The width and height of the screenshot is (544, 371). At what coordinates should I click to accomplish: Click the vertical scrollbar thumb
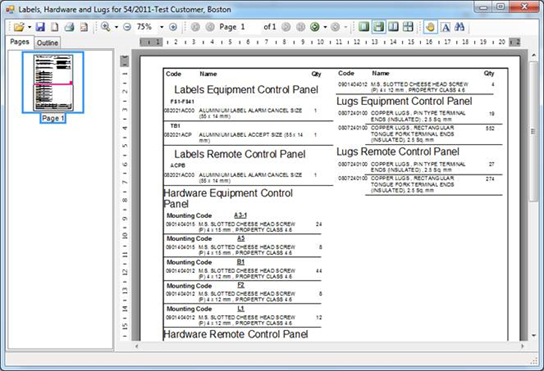tap(534, 131)
